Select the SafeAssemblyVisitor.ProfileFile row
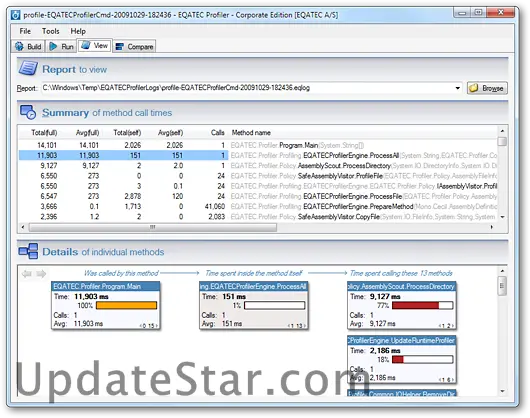Image resolution: width=530 pixels, height=418 pixels. click(258, 176)
